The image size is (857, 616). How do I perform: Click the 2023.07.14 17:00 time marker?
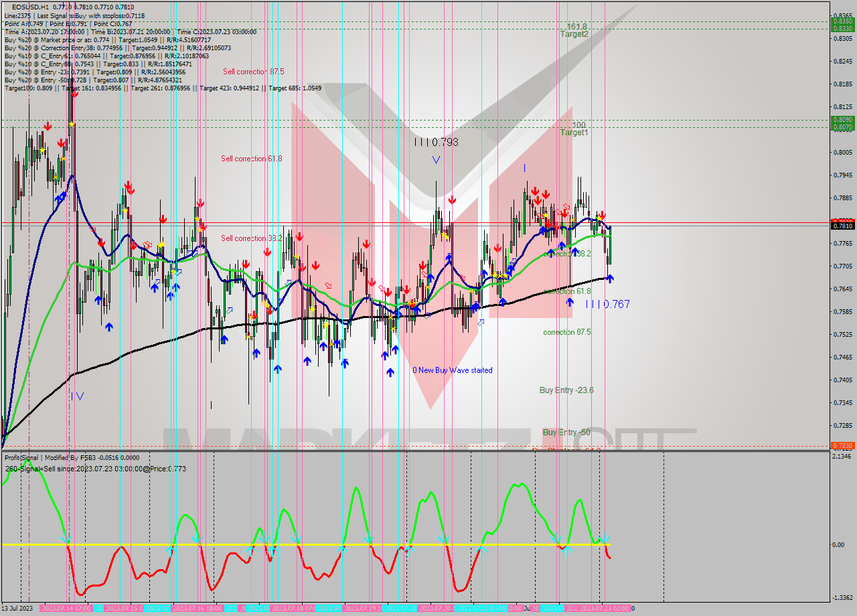tap(66, 609)
